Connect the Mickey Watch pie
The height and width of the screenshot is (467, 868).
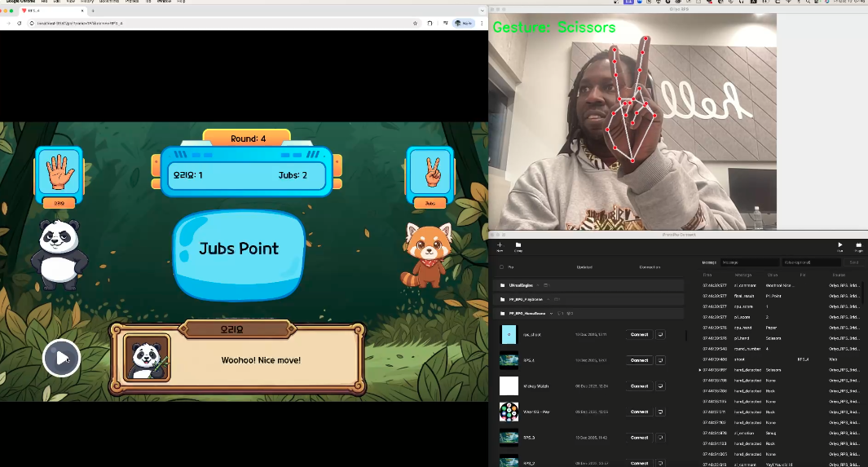[639, 386]
